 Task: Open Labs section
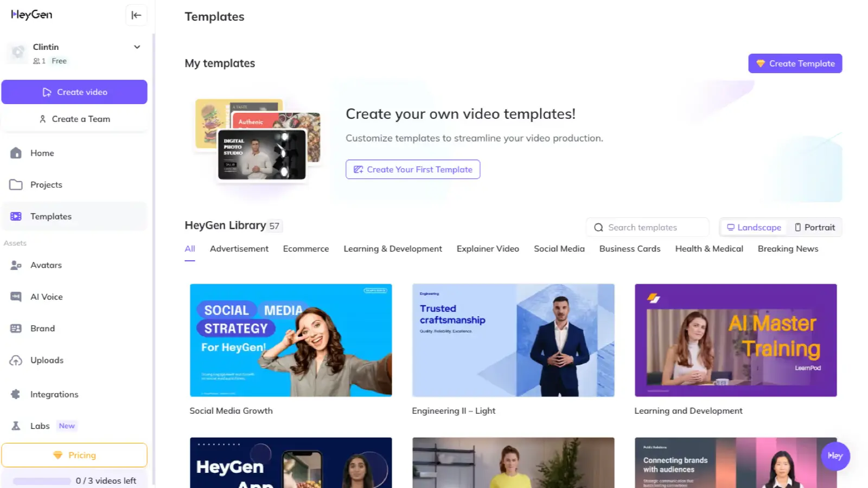(x=74, y=426)
